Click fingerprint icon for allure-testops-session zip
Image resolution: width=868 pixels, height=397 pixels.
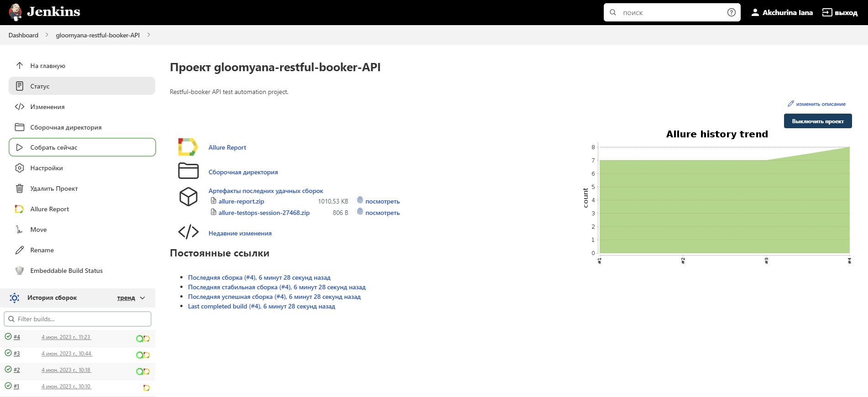pos(360,212)
